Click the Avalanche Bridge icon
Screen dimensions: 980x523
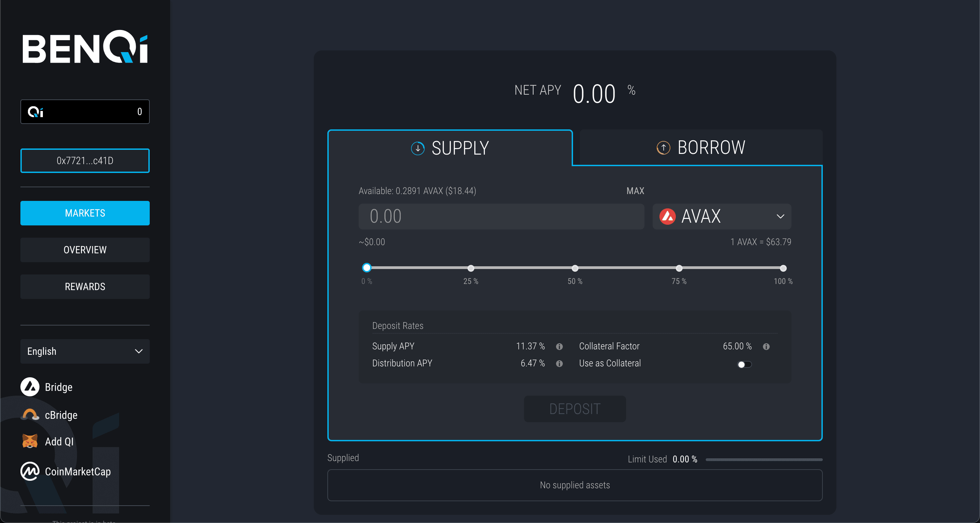30,387
